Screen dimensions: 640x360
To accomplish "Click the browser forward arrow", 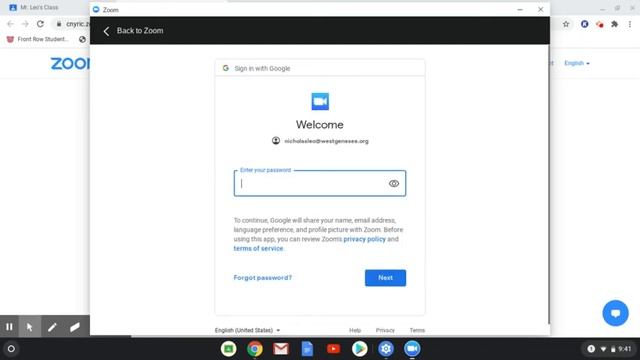I will pos(25,24).
